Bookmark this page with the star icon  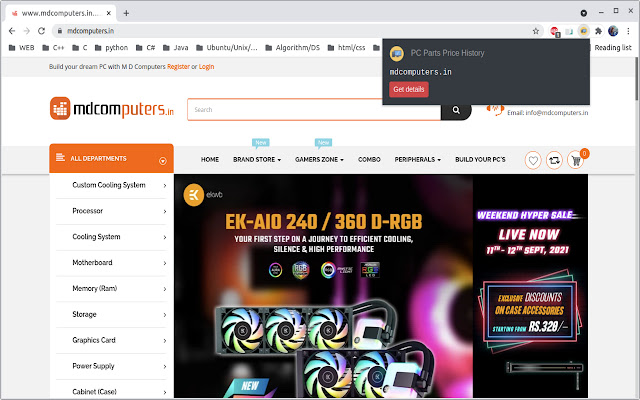536,31
